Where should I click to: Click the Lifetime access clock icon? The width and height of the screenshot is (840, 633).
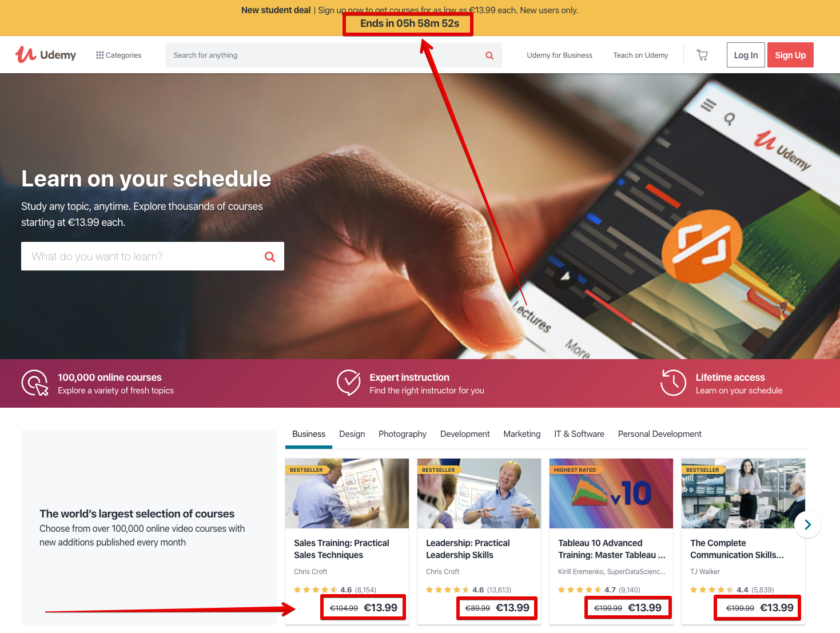click(673, 383)
